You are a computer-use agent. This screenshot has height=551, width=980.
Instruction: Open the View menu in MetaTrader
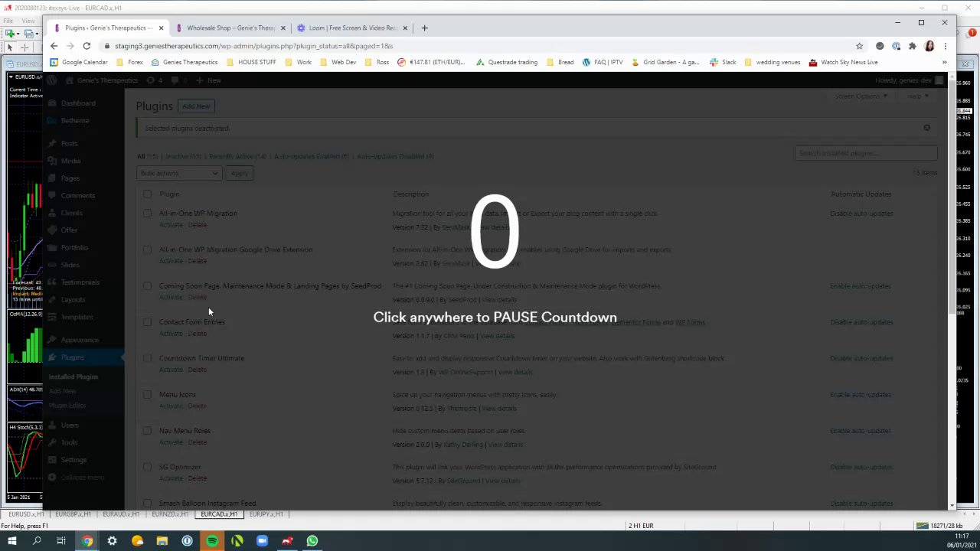[28, 21]
